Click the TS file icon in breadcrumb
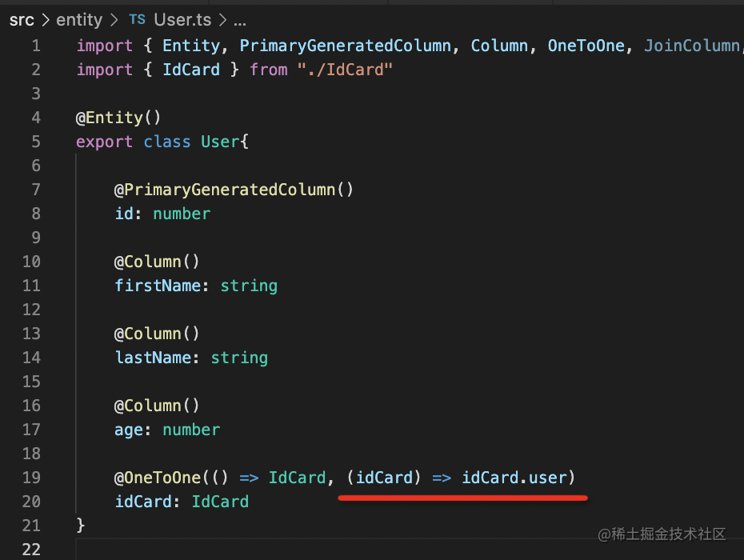The width and height of the screenshot is (744, 560). click(137, 20)
